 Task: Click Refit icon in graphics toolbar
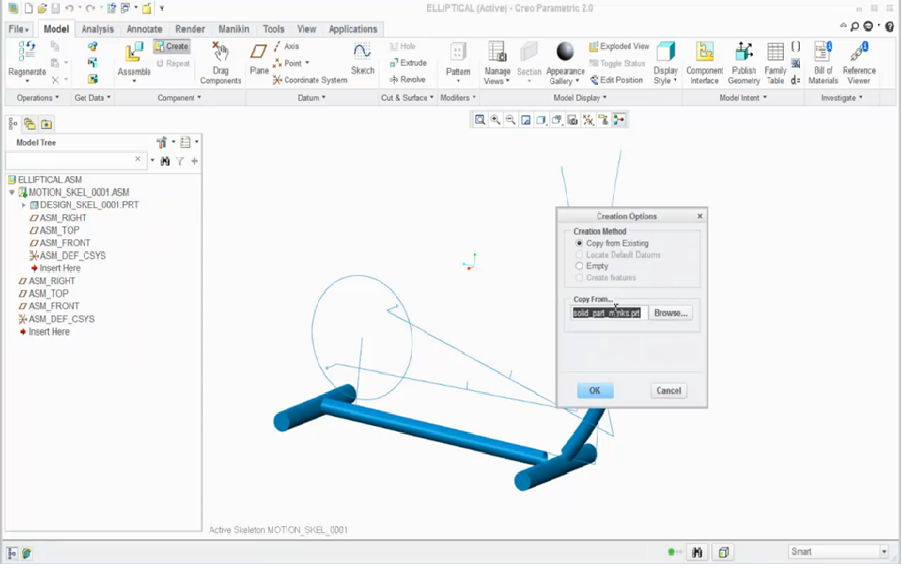click(x=480, y=120)
